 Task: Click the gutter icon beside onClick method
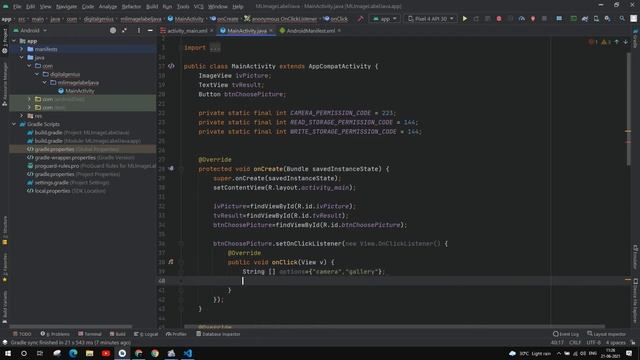pyautogui.click(x=171, y=262)
